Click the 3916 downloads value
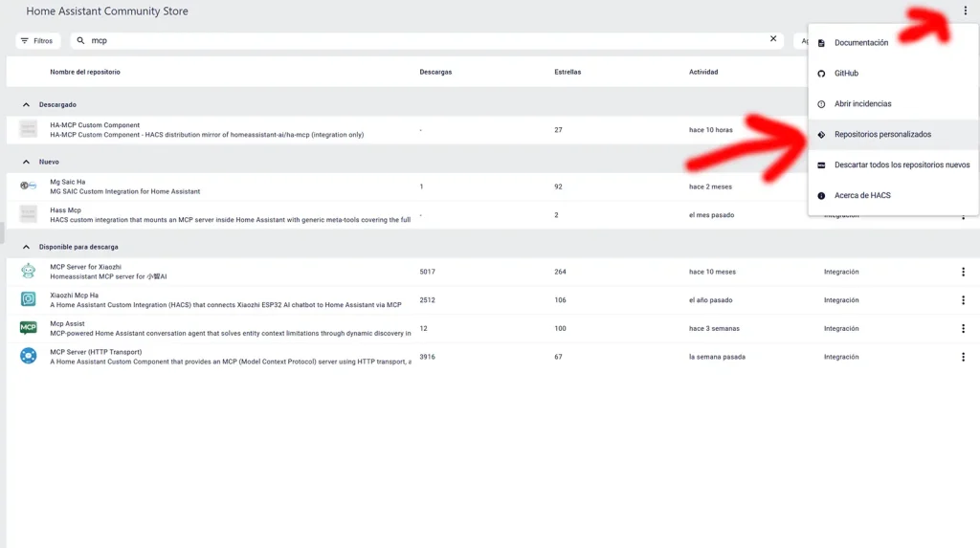Screen dimensions: 980x548 (x=428, y=357)
